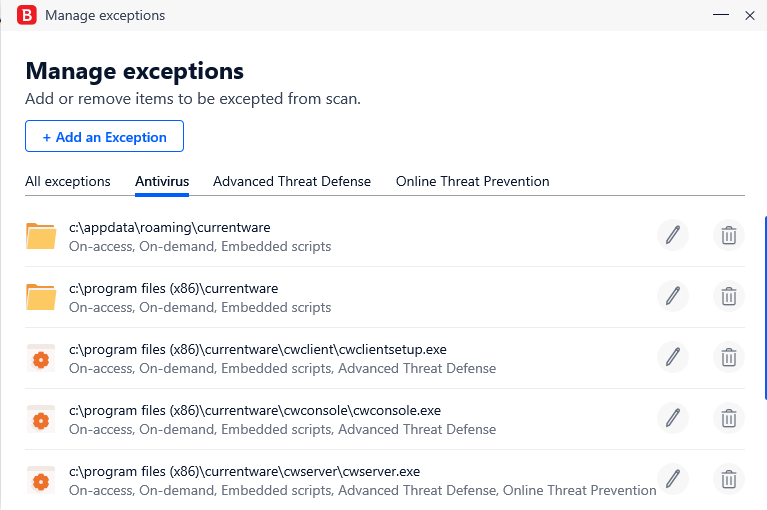The image size is (767, 510).
Task: Delete the program files (x86)\currentware folder exception
Action: coord(729,296)
